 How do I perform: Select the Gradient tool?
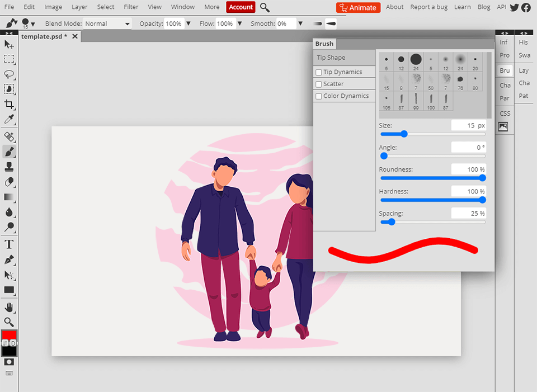9,197
